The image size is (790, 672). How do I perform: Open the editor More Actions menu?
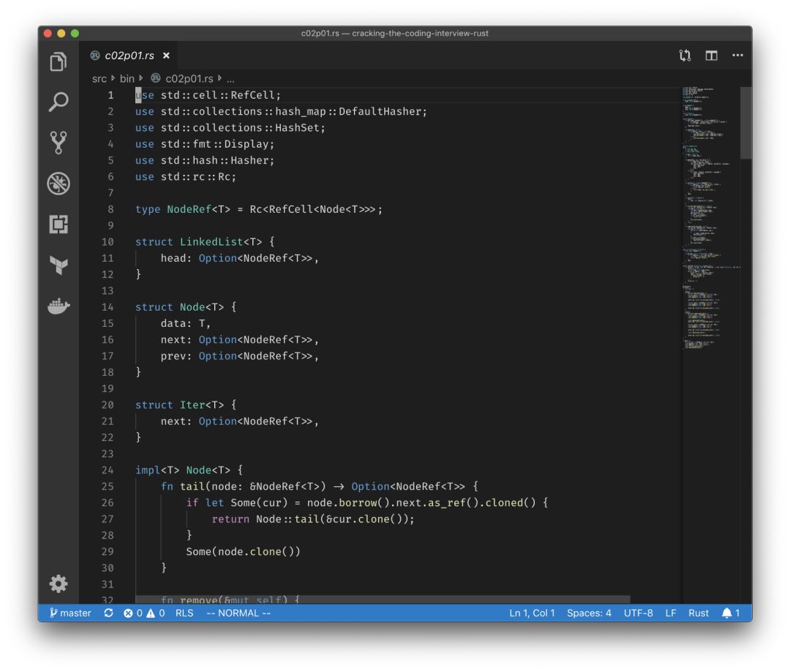click(x=737, y=56)
